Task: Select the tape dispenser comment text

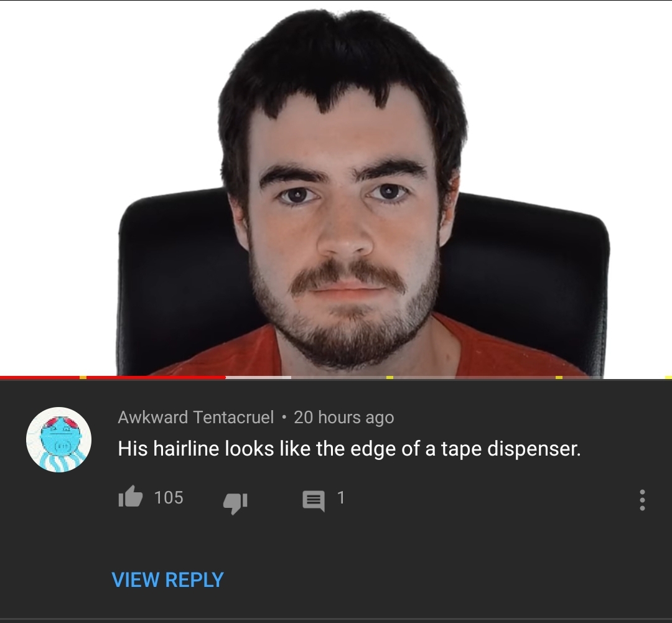Action: click(349, 449)
